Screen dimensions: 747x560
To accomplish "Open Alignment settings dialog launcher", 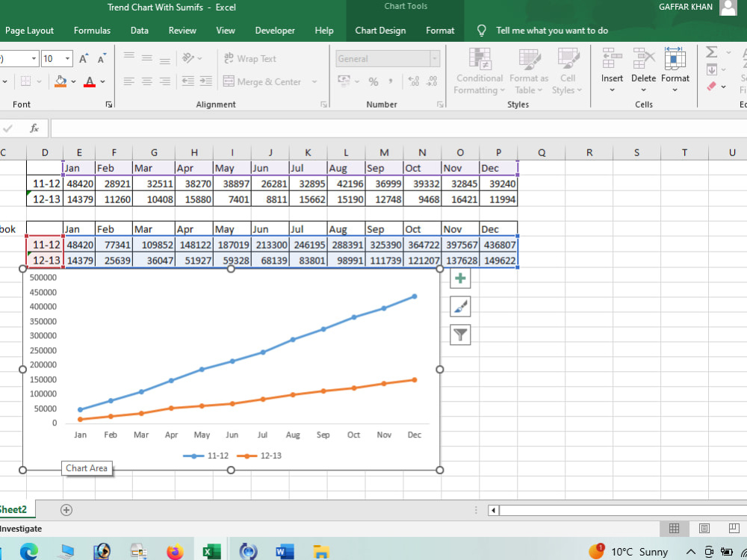I will pos(324,105).
